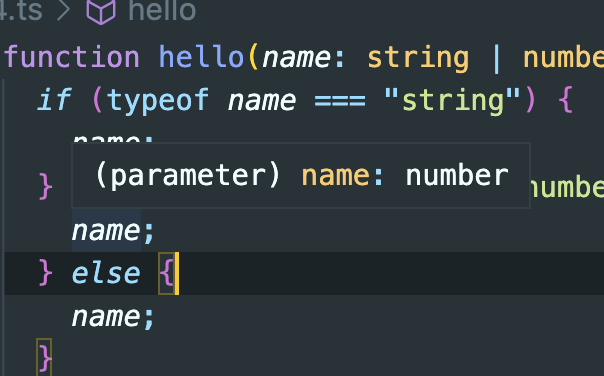Click the opening brace after the if condition

click(x=565, y=100)
